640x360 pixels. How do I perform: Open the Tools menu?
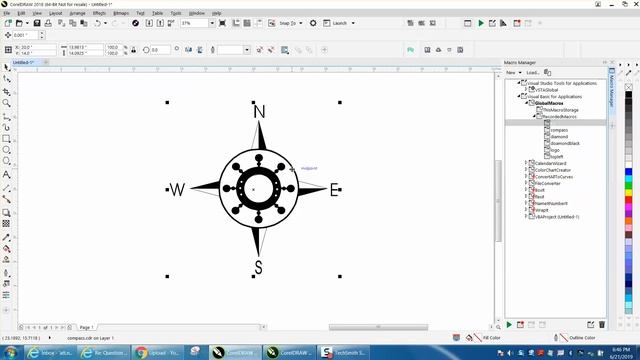click(176, 13)
